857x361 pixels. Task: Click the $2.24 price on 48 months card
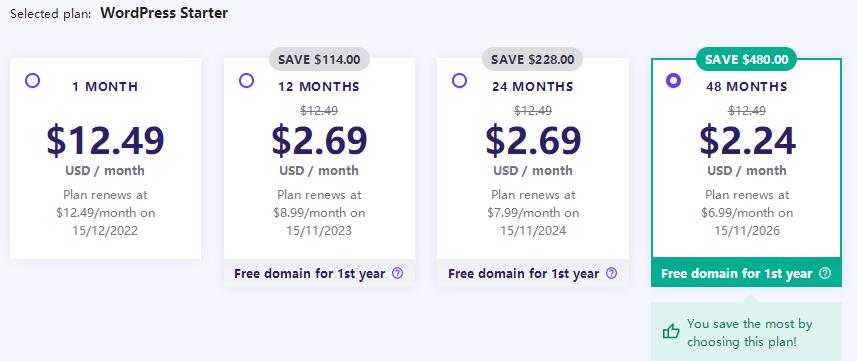click(x=747, y=141)
